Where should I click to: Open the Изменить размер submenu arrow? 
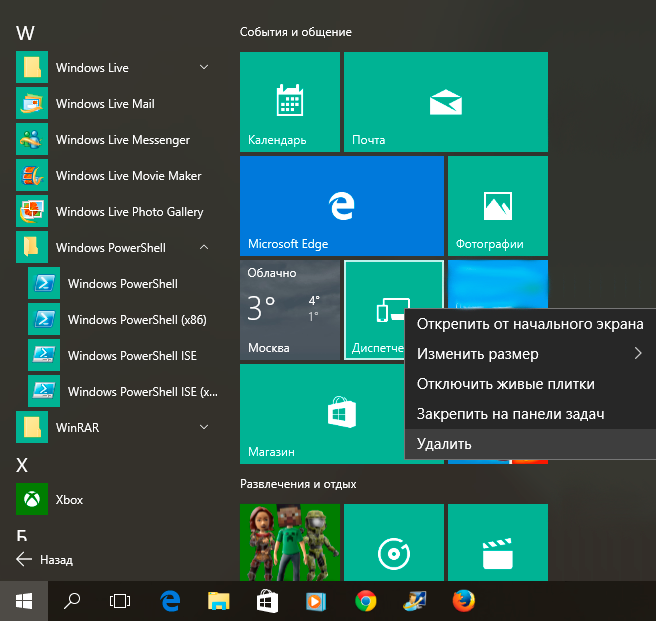click(x=638, y=354)
